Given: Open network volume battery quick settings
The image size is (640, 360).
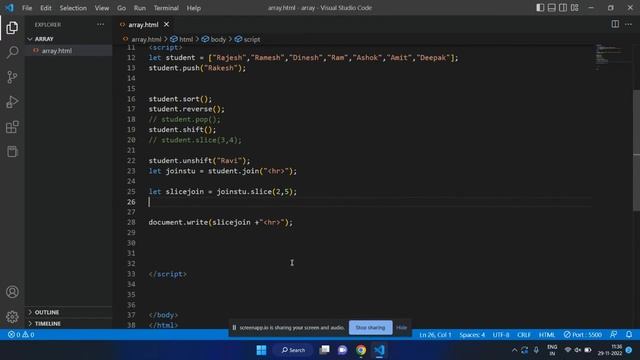Looking at the screenshot, I should tap(578, 350).
